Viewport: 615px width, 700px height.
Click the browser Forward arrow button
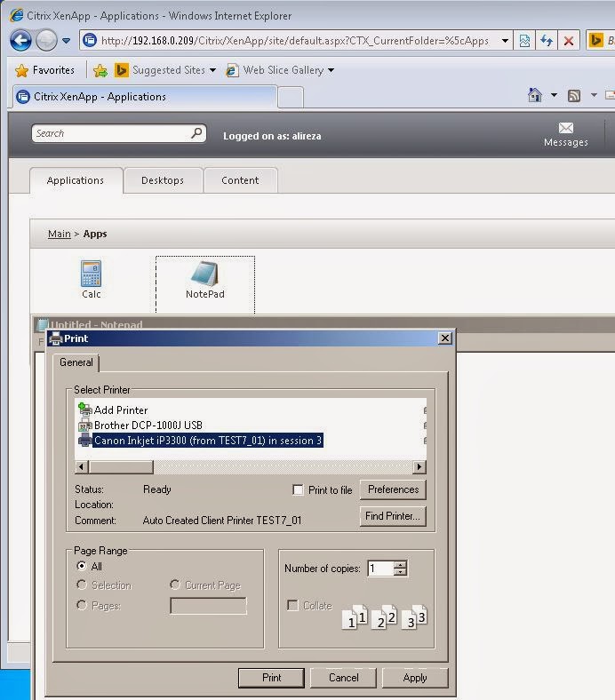tap(46, 41)
